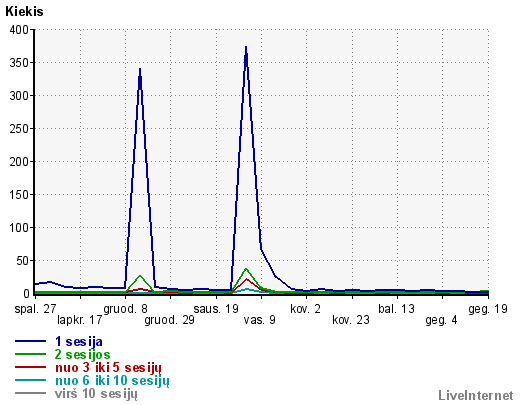Click the teal legend line swatch
This screenshot has width=520, height=405.
point(30,380)
